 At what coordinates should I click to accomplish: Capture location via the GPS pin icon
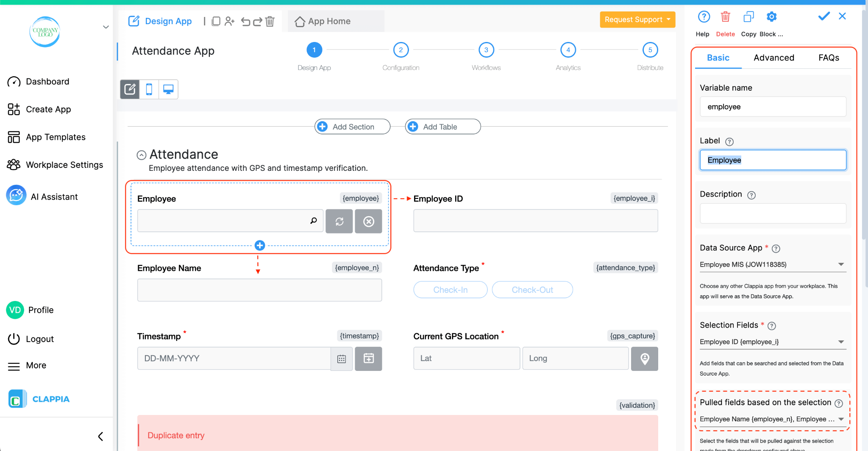tap(644, 359)
